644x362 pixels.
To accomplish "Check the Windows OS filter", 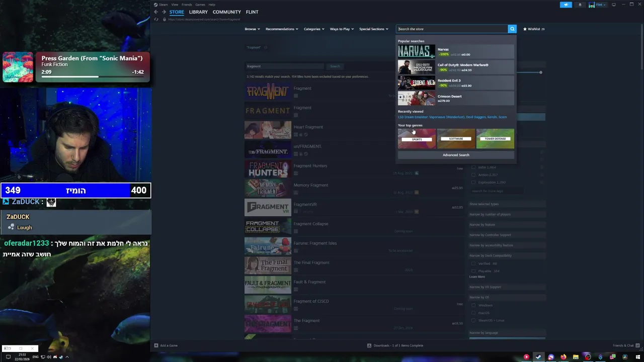I will [x=473, y=305].
